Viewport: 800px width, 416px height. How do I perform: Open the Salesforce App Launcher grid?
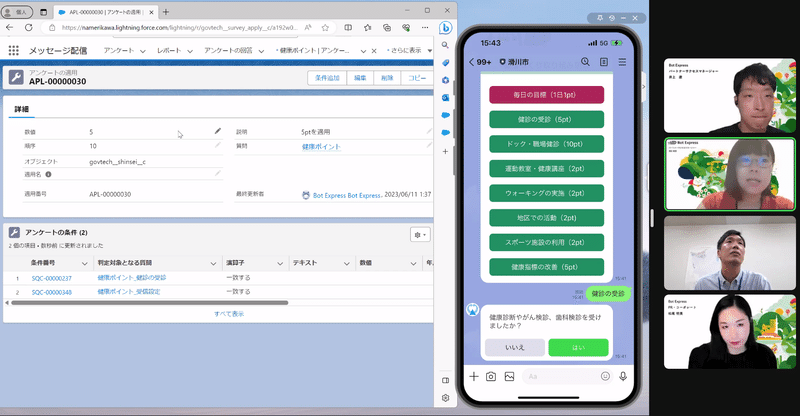click(14, 50)
